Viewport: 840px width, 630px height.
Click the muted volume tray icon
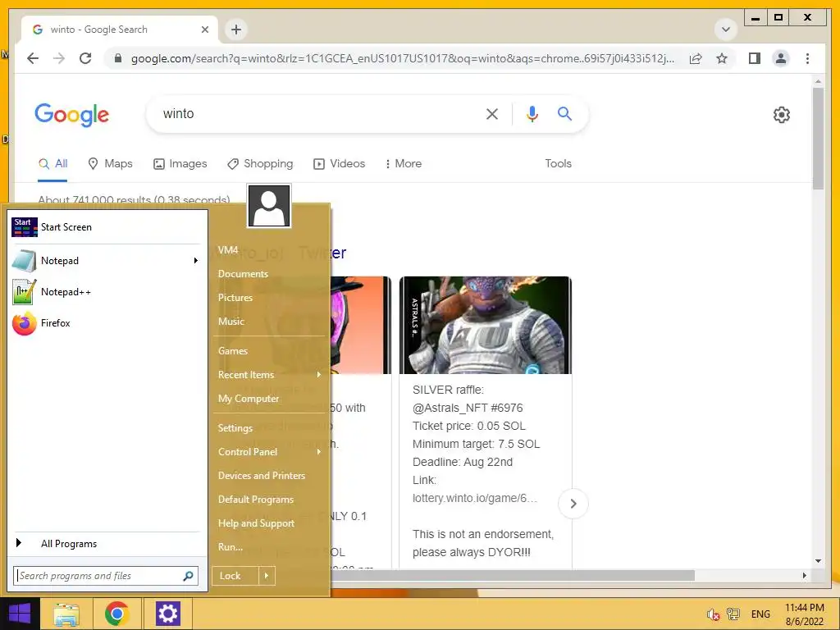713,614
